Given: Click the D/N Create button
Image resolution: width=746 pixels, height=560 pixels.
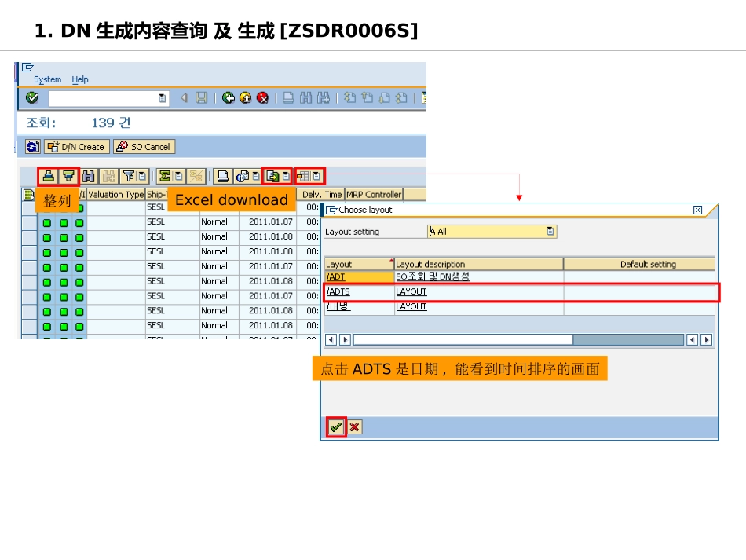Looking at the screenshot, I should coord(77,147).
